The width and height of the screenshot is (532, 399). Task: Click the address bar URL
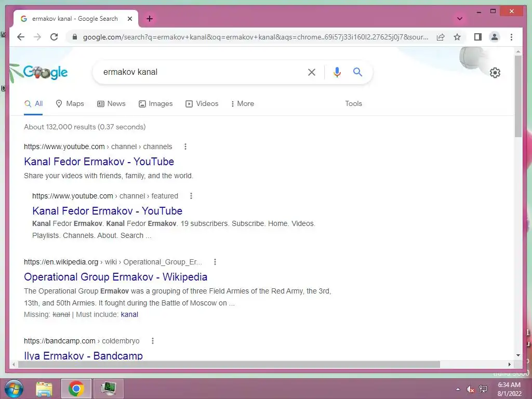tap(256, 37)
